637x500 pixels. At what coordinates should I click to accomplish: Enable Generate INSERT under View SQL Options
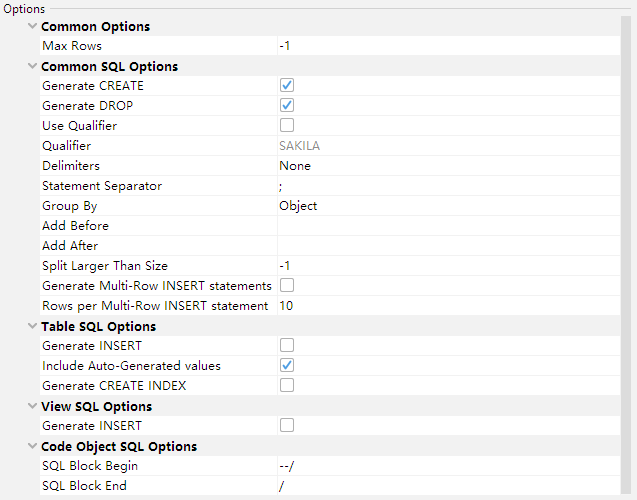tap(287, 426)
